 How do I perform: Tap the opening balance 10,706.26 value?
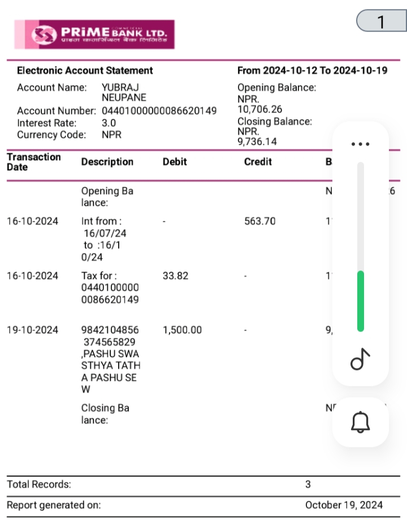(259, 109)
